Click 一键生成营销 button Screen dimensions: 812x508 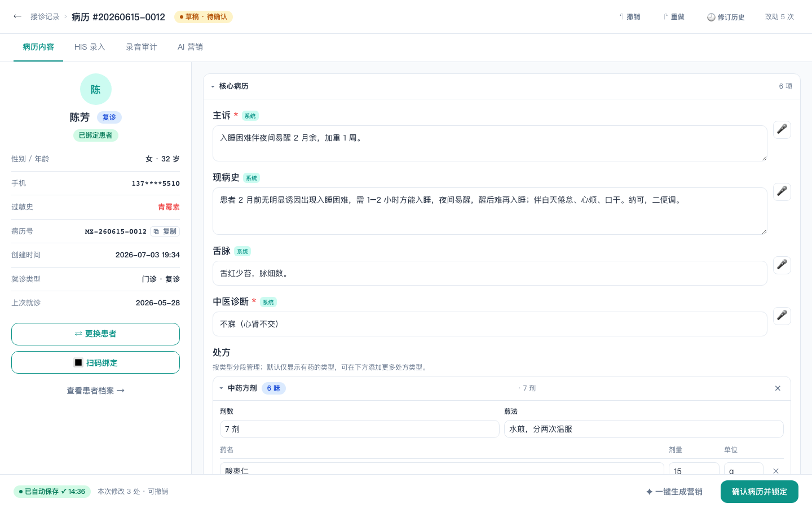click(x=674, y=492)
